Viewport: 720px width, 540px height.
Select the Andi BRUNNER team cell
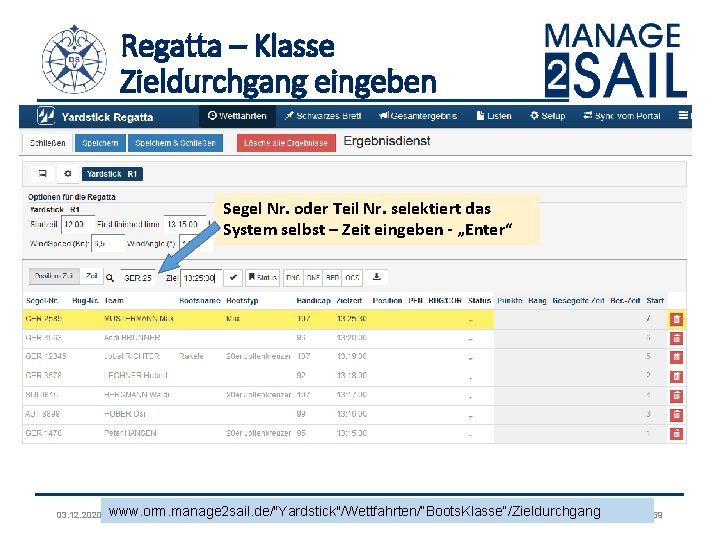(132, 338)
